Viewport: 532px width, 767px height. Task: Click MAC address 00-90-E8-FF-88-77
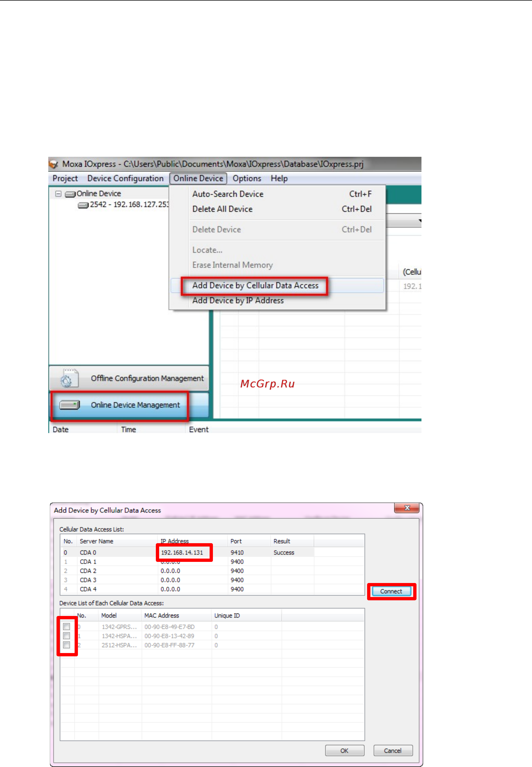point(169,645)
